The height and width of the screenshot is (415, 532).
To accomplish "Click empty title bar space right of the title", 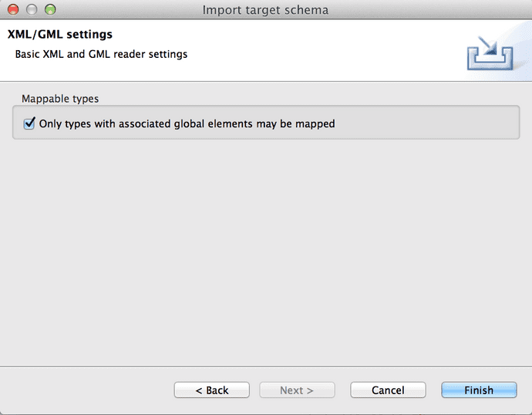I will click(x=432, y=10).
